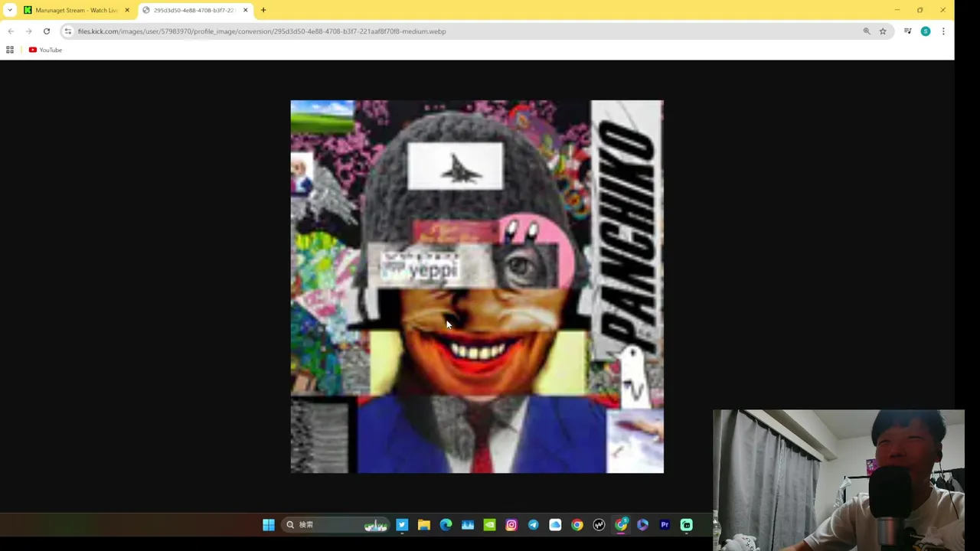Reload the current page
Screen dimensions: 980x551
point(47,31)
